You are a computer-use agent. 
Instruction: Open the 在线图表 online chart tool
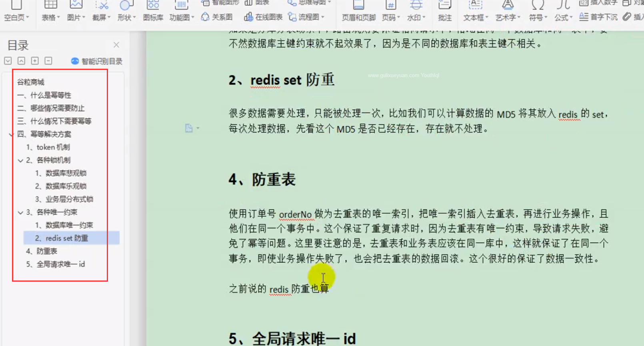263,17
